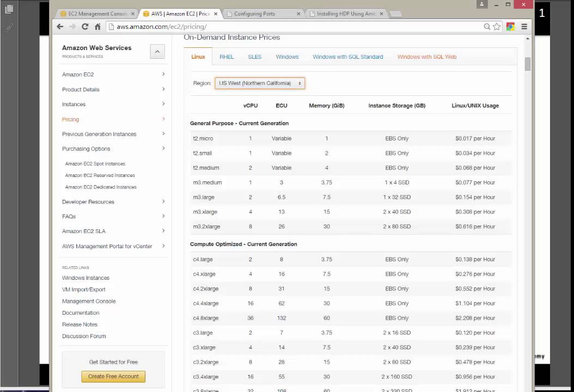Close the AWS Amazon EC2 Pricing tab
The width and height of the screenshot is (574, 392).
click(x=216, y=14)
